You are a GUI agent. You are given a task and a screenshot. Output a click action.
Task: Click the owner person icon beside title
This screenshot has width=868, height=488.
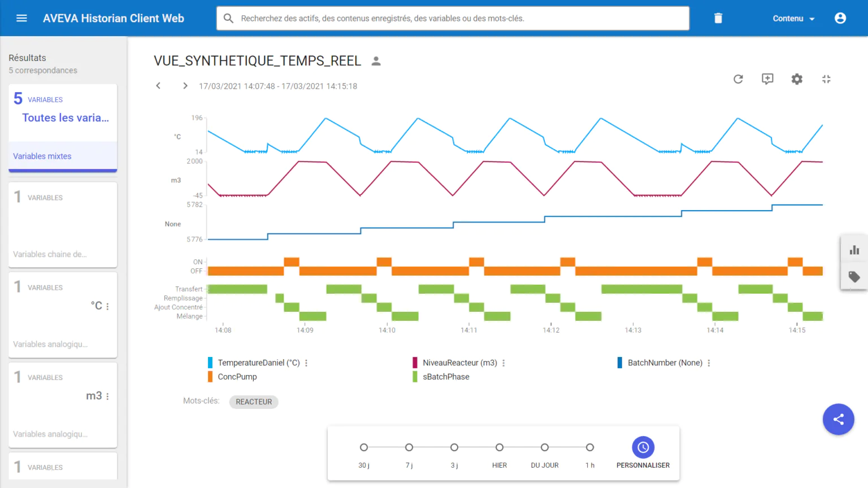pos(376,61)
